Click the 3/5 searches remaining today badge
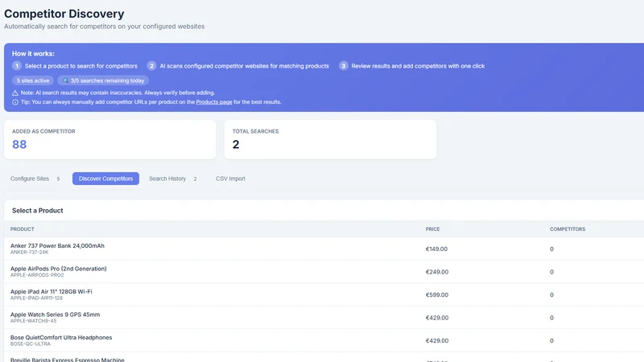 [103, 80]
